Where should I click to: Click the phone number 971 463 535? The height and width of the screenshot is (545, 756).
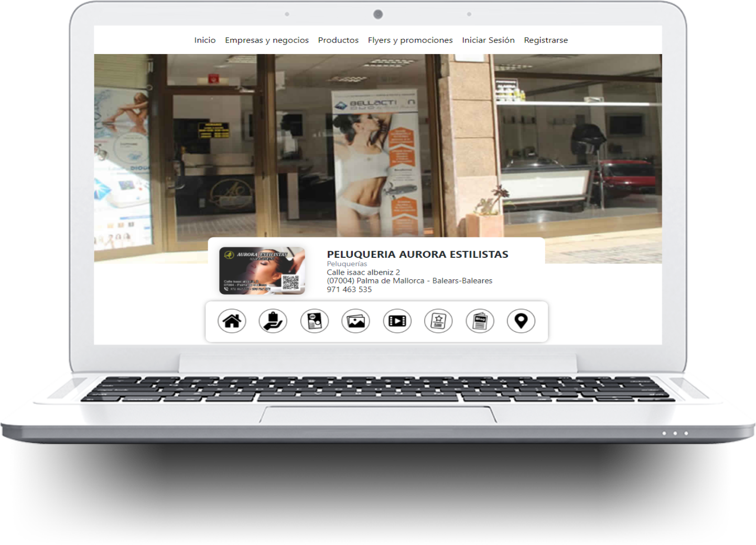point(348,289)
